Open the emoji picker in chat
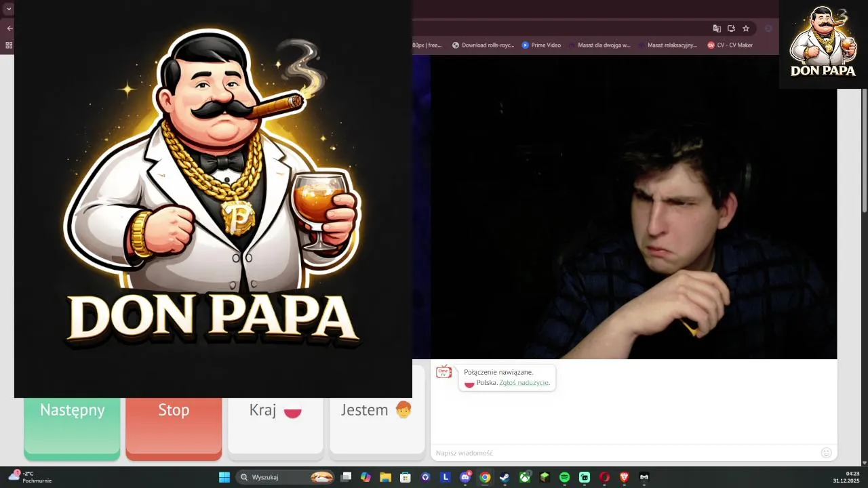The width and height of the screenshot is (868, 488). point(826,453)
